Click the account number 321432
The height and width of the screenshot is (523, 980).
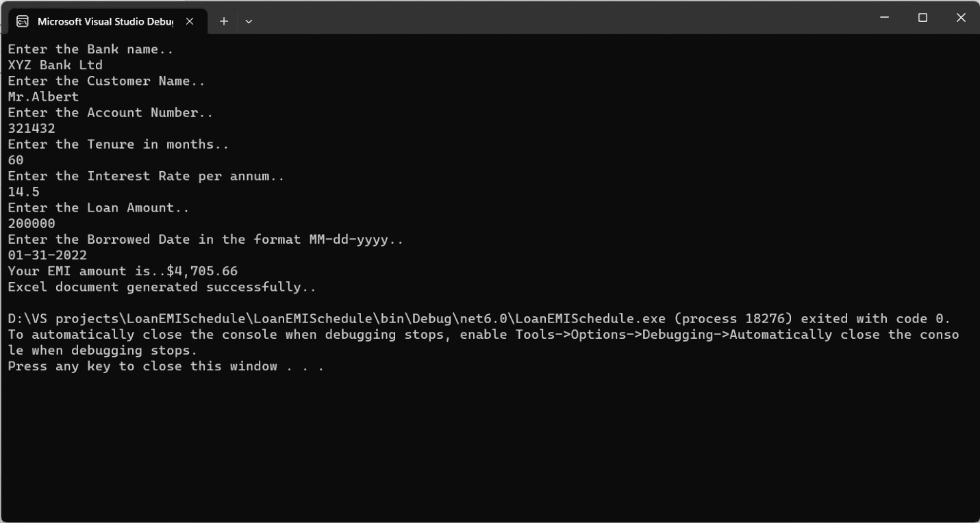pos(32,128)
